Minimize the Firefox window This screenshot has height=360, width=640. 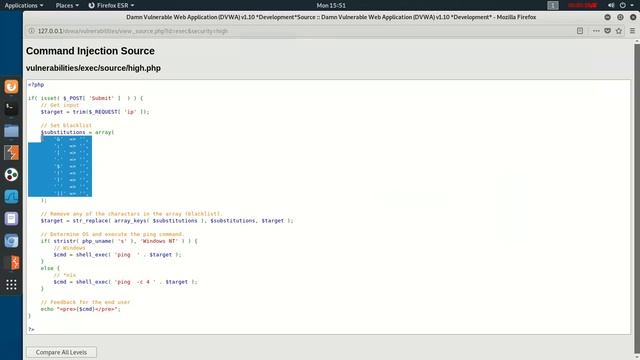click(607, 17)
